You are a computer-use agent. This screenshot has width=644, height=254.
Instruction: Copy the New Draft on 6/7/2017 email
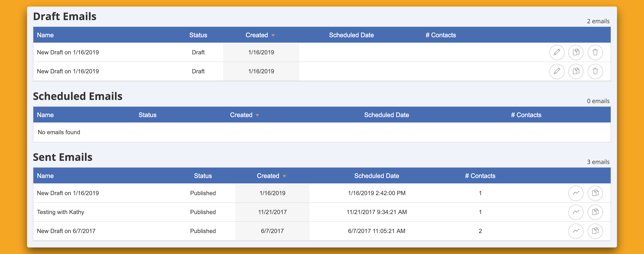point(595,231)
